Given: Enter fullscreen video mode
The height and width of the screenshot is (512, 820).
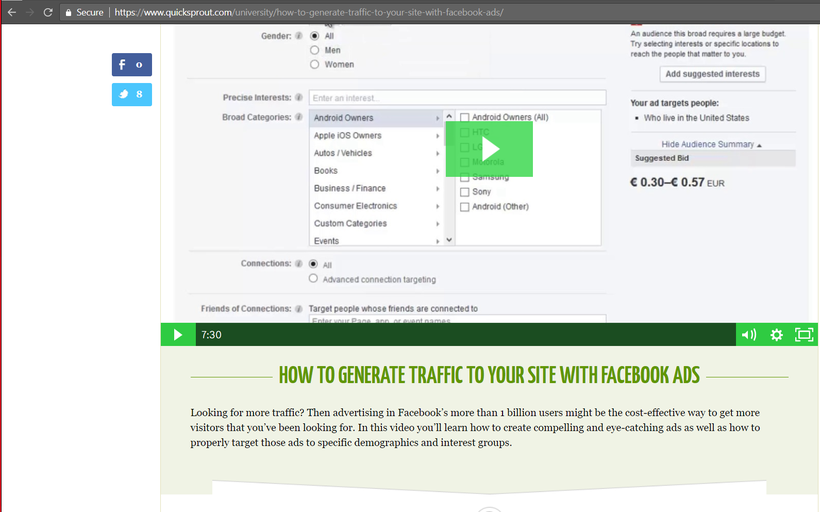Looking at the screenshot, I should [804, 335].
